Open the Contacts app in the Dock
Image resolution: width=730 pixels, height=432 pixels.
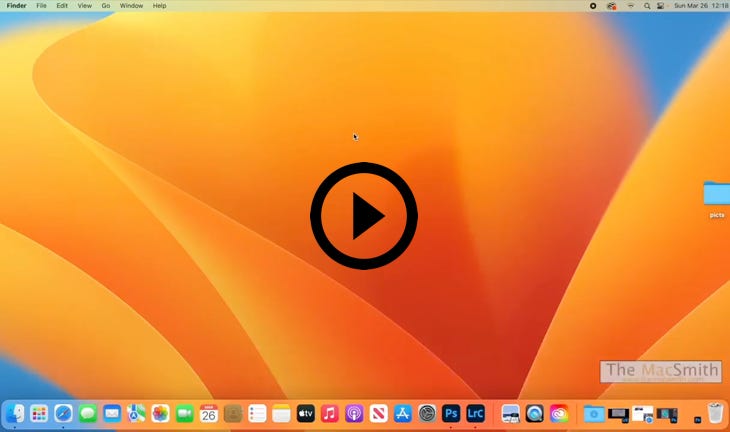233,413
